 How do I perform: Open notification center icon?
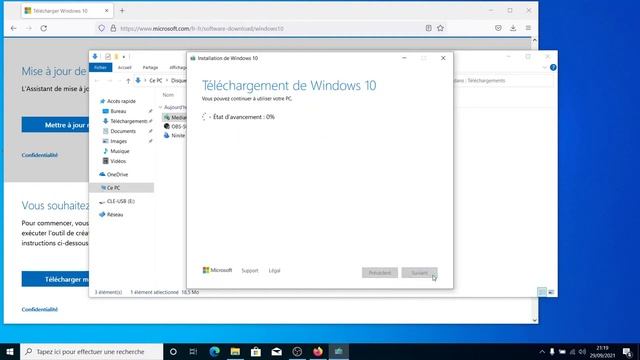click(627, 351)
